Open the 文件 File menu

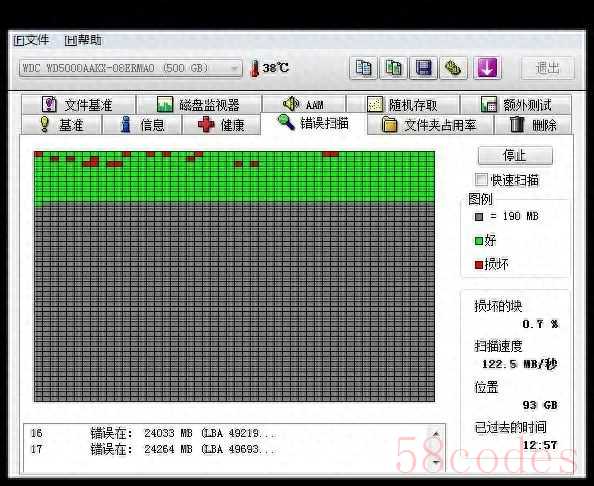(x=31, y=40)
